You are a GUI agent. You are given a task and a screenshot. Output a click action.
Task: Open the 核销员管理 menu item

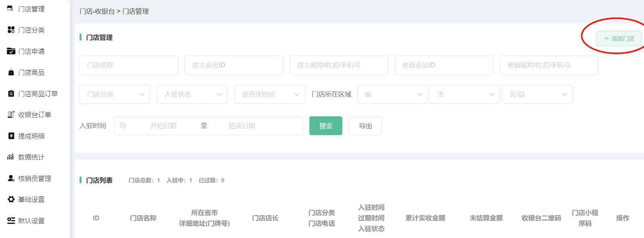(x=35, y=178)
